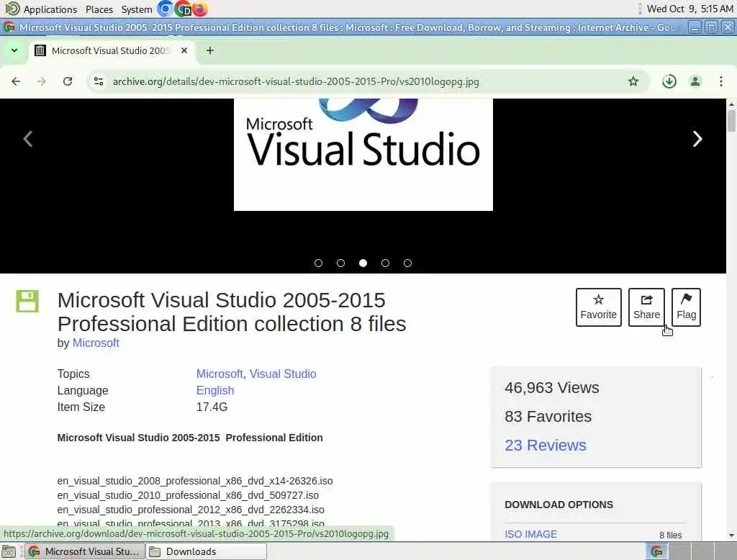This screenshot has width=737, height=560.
Task: Click the browser forward arrow
Action: pos(42,81)
